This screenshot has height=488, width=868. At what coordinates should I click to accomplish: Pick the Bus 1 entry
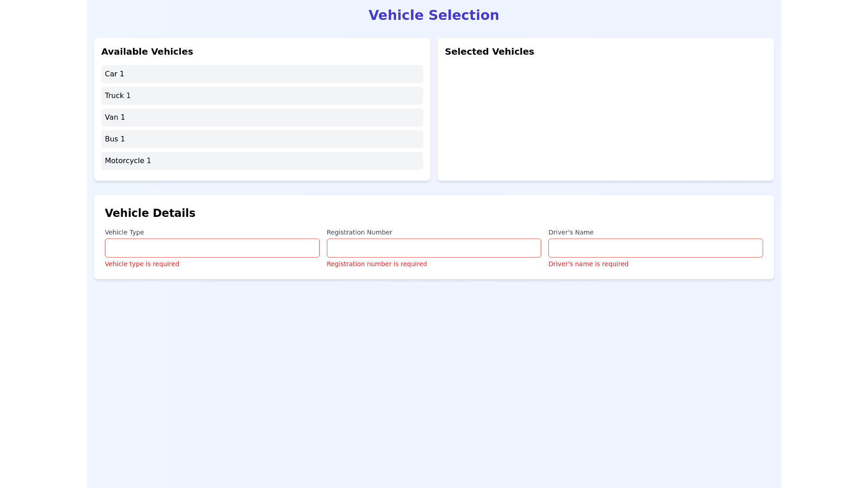(262, 139)
